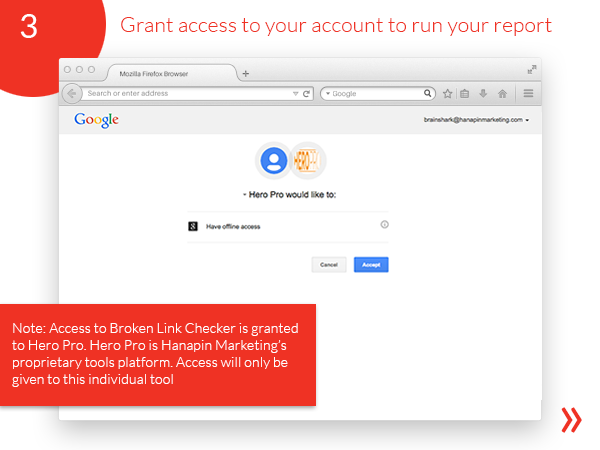Go to the home page icon
The image size is (600, 450).
point(502,93)
